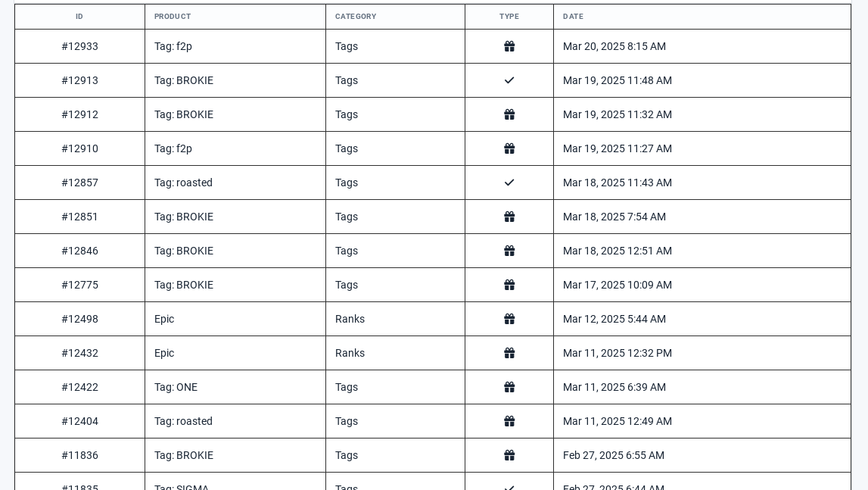This screenshot has height=490, width=868.
Task: Click the Category column header
Action: pyautogui.click(x=356, y=17)
